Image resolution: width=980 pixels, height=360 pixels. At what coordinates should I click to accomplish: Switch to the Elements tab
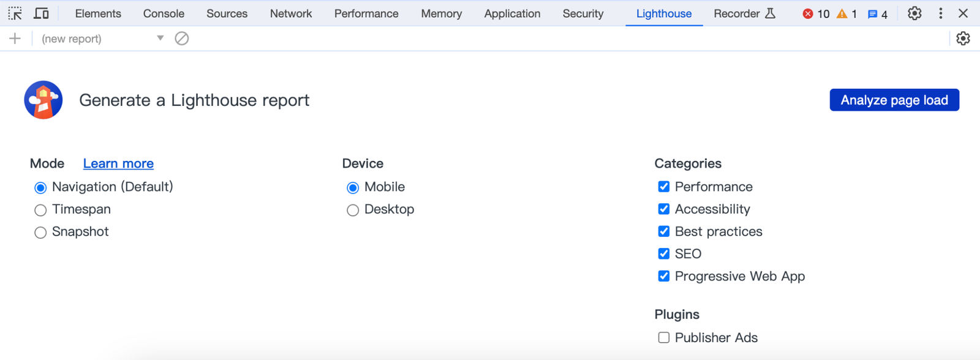pyautogui.click(x=98, y=13)
